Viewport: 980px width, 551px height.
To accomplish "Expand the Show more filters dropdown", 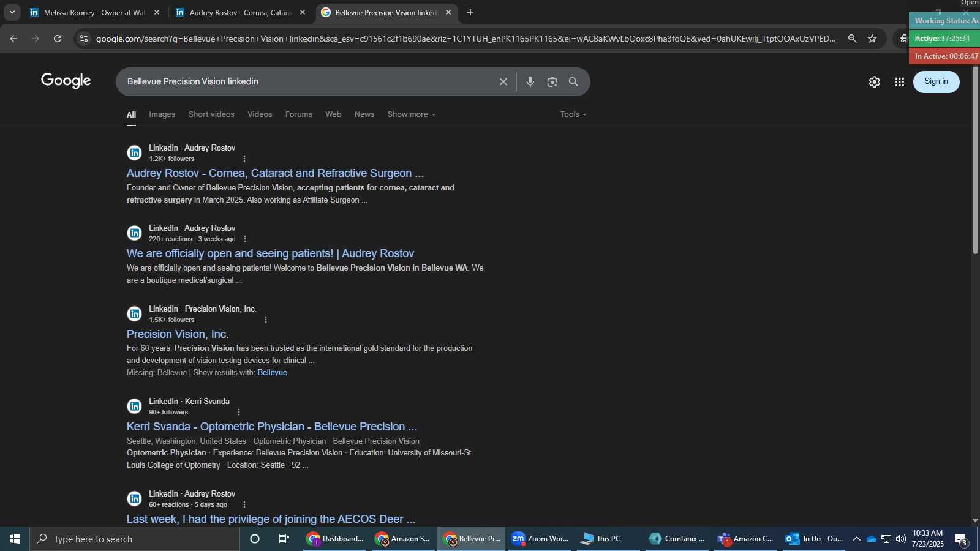I will pyautogui.click(x=412, y=114).
